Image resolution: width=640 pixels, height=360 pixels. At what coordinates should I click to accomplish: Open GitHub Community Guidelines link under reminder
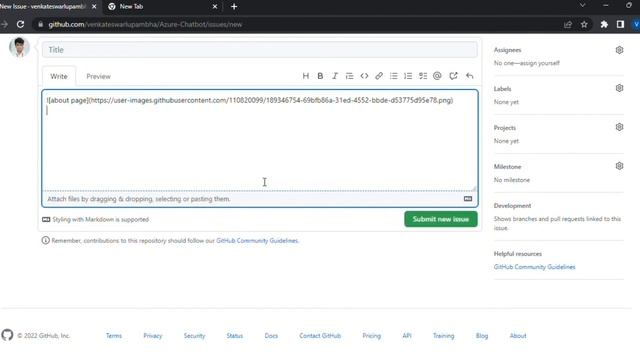click(x=257, y=241)
